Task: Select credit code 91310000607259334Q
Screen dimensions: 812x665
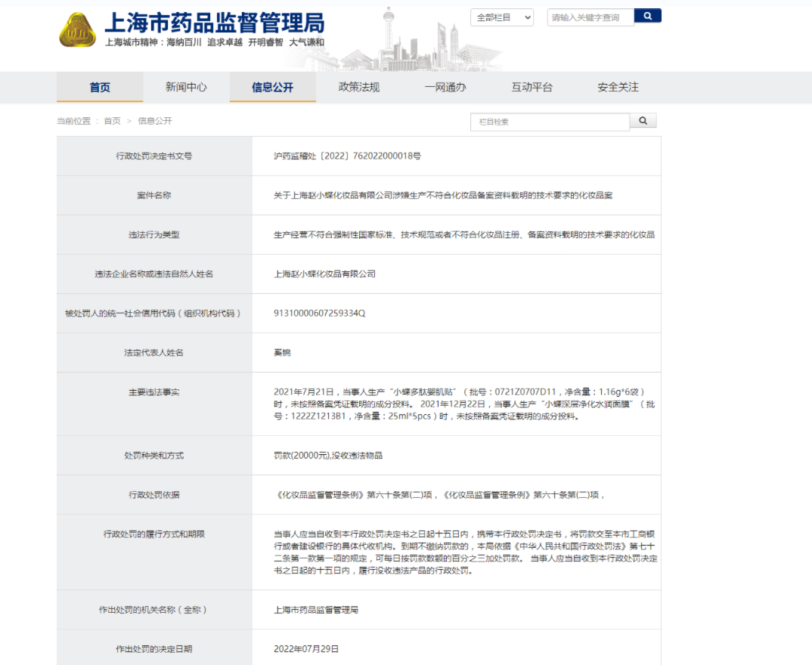Action: click(x=320, y=314)
